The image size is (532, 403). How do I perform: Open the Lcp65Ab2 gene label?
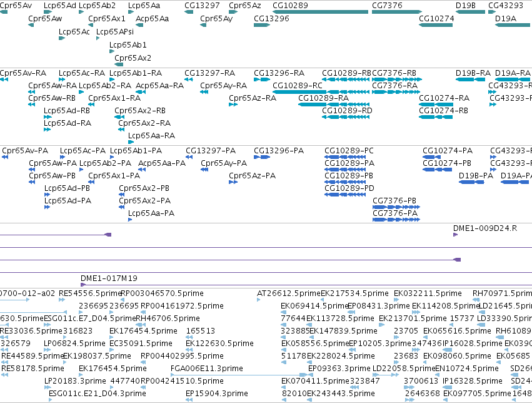(97, 6)
